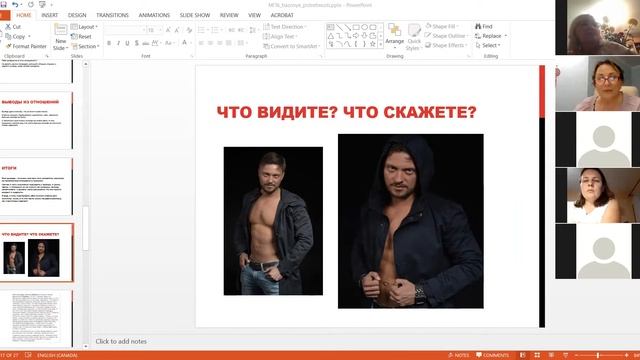
Task: Apply text shadow formatting
Action: (x=137, y=43)
